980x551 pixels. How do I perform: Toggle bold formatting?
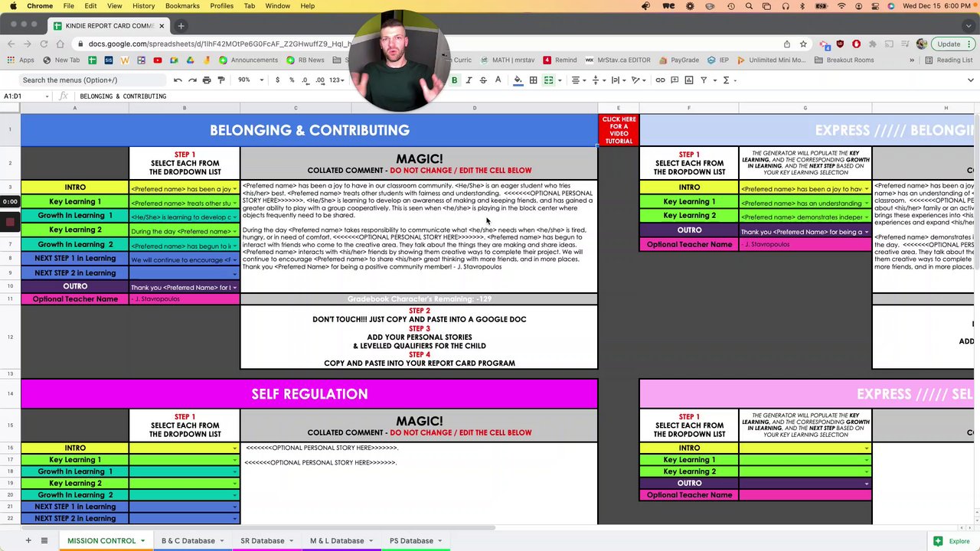pos(454,80)
